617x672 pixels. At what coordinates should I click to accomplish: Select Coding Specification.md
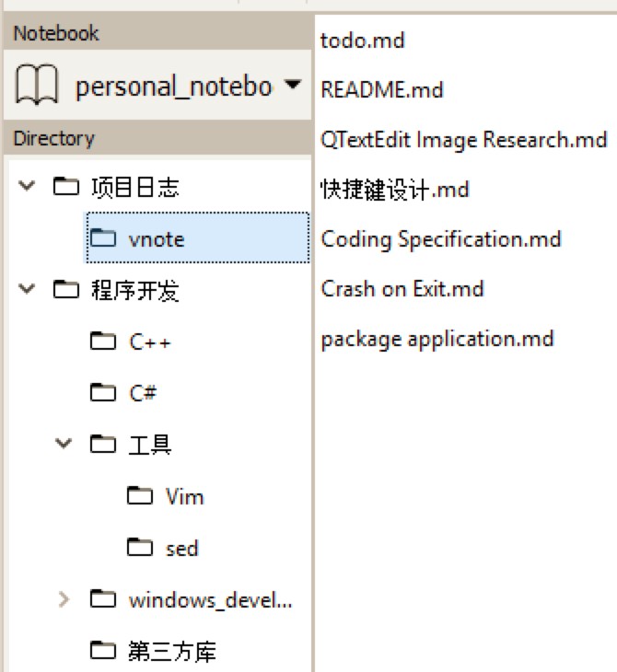pos(441,239)
